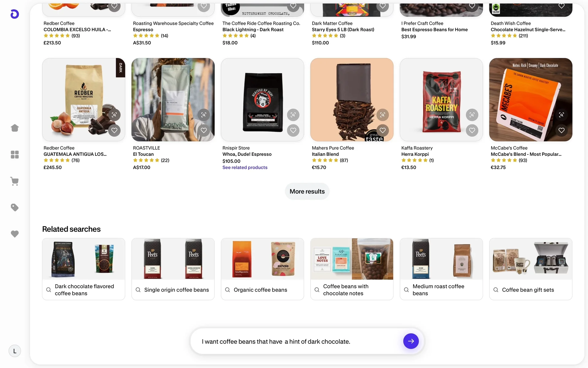Load more results

[307, 191]
